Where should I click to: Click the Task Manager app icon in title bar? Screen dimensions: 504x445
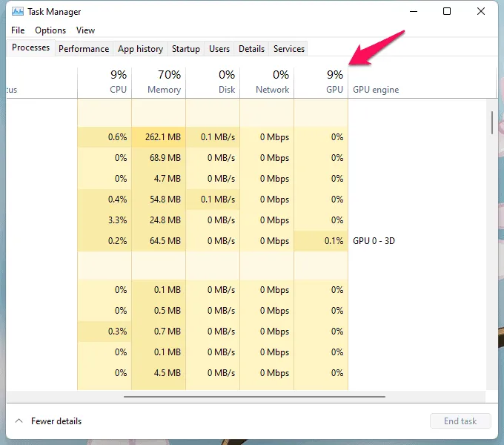(17, 12)
